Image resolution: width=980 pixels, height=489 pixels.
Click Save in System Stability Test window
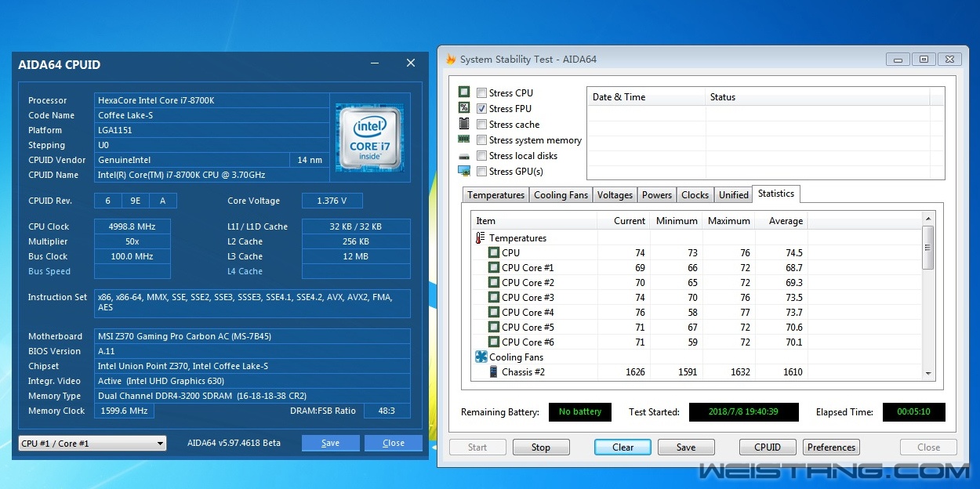[686, 447]
